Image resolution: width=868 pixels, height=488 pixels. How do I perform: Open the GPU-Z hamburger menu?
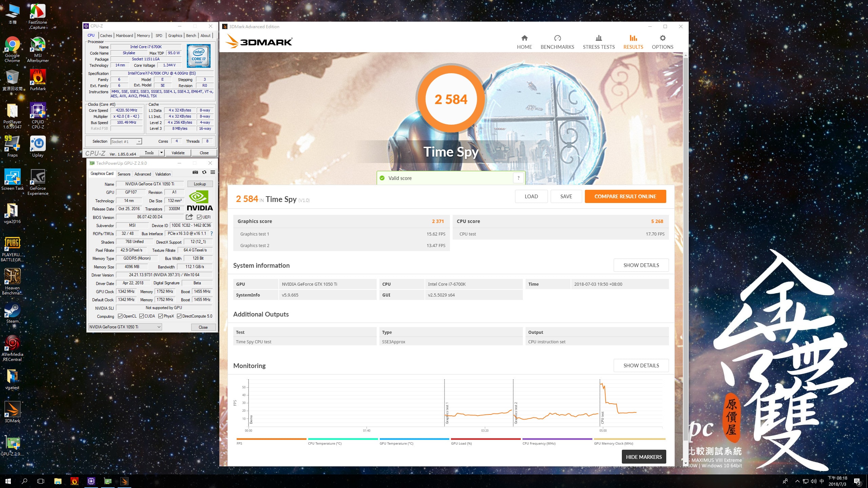pyautogui.click(x=213, y=172)
